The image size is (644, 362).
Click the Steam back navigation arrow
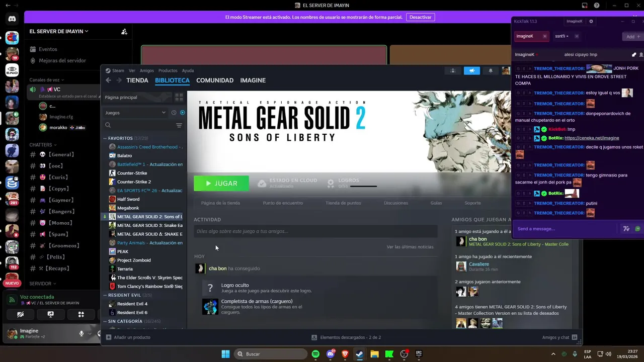(x=108, y=80)
